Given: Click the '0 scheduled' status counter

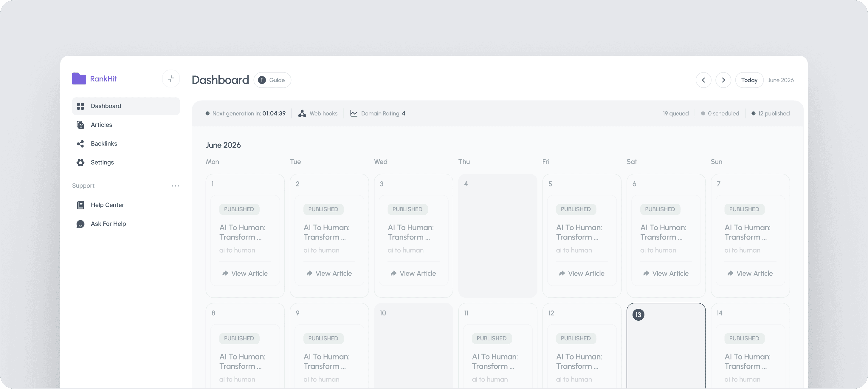Looking at the screenshot, I should click(720, 114).
